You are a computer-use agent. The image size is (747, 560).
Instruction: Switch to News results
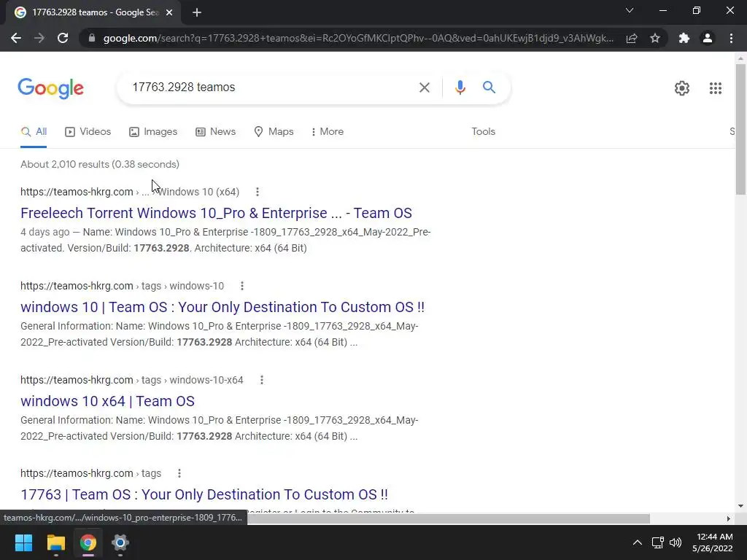point(216,131)
